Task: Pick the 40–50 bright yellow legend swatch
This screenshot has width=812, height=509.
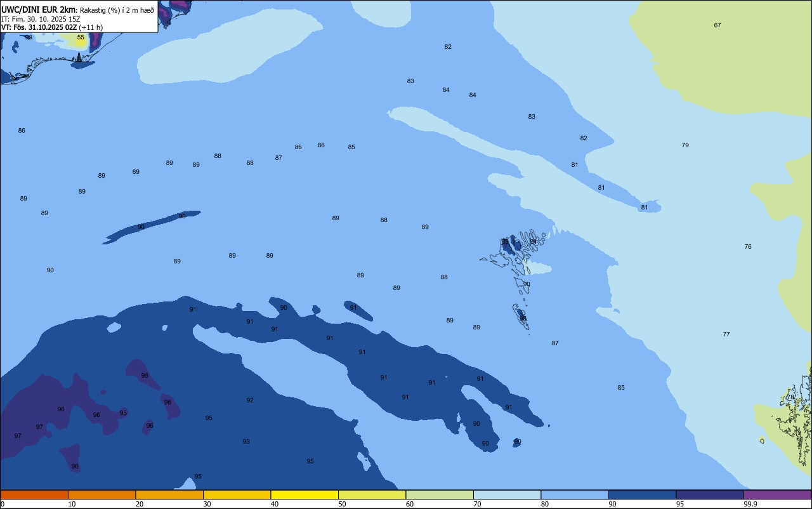Action: pos(304,494)
